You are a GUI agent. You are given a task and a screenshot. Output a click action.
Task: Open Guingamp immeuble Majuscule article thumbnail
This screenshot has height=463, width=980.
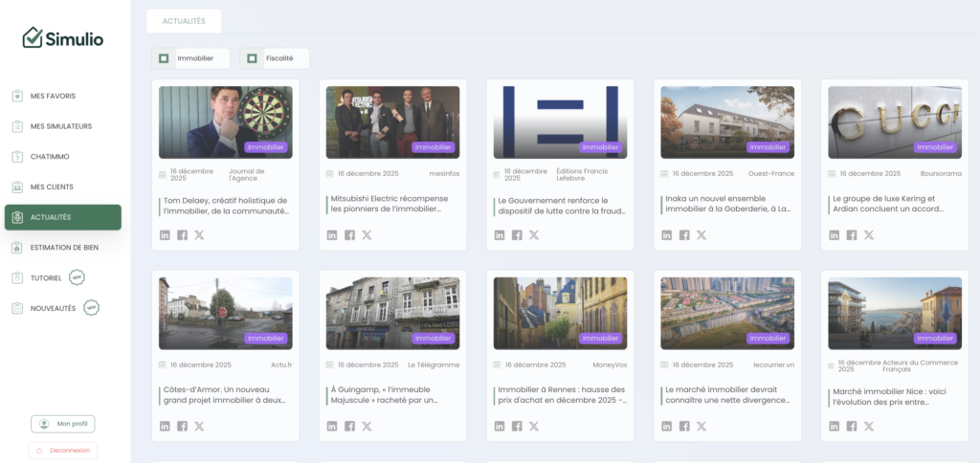point(392,313)
